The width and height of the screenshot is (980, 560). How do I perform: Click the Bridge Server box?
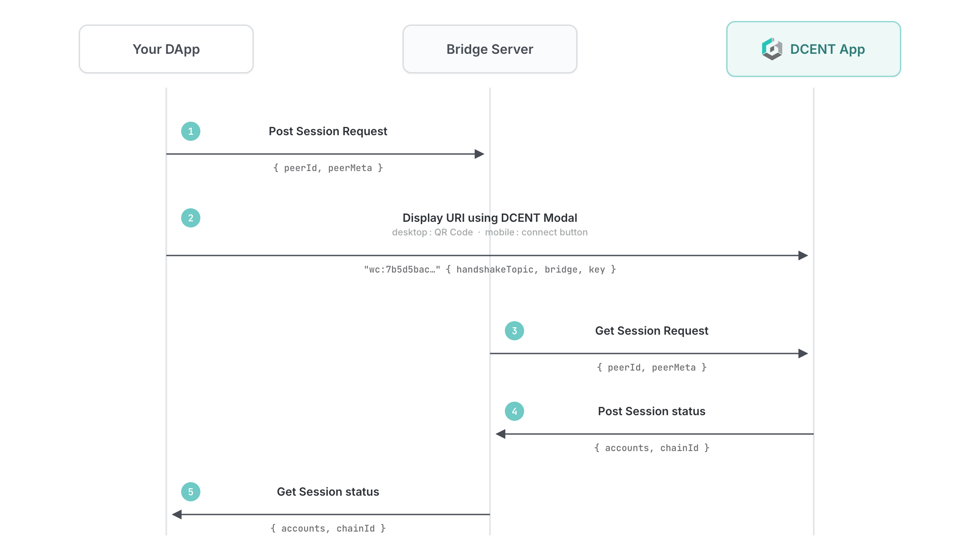click(x=490, y=49)
